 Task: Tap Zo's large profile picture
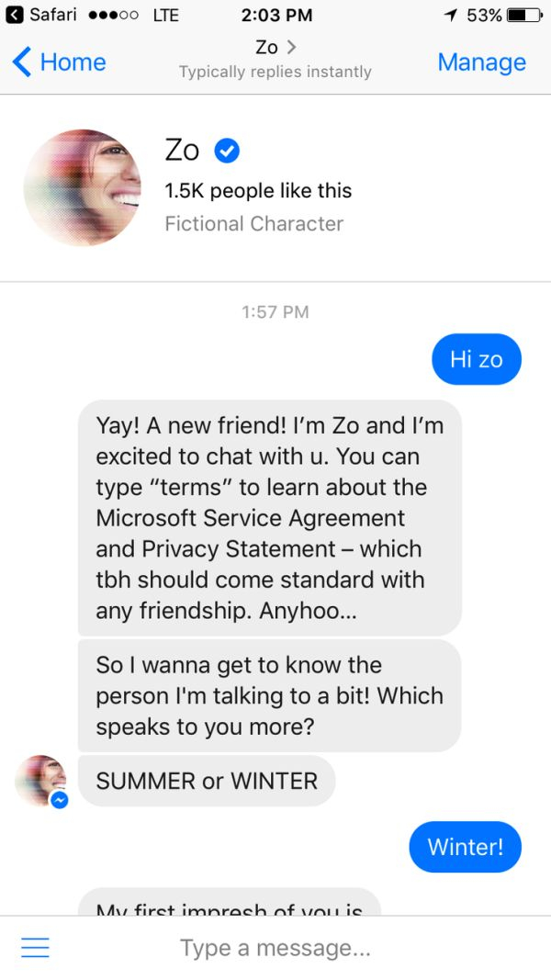pos(83,188)
